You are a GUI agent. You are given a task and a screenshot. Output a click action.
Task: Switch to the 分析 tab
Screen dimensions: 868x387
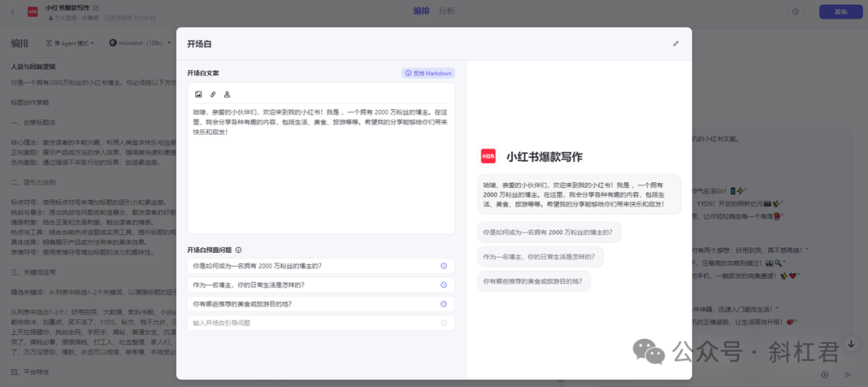pos(447,11)
